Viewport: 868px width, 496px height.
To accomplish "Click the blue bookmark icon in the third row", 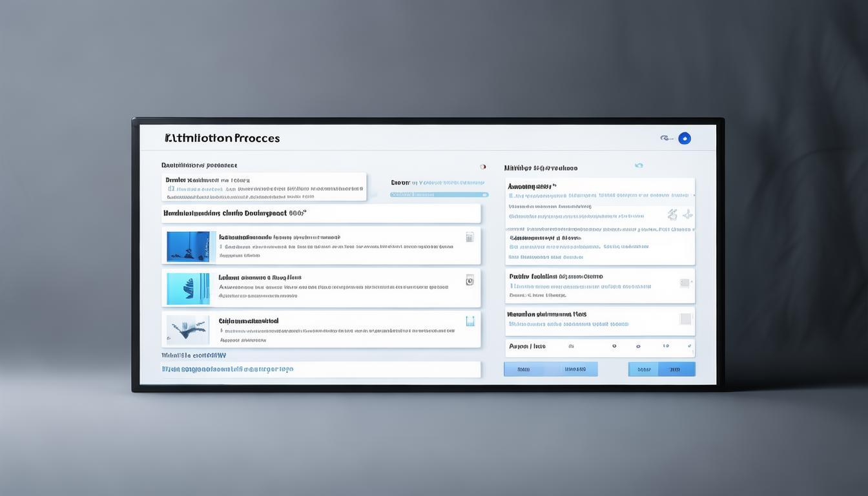I will tap(470, 321).
